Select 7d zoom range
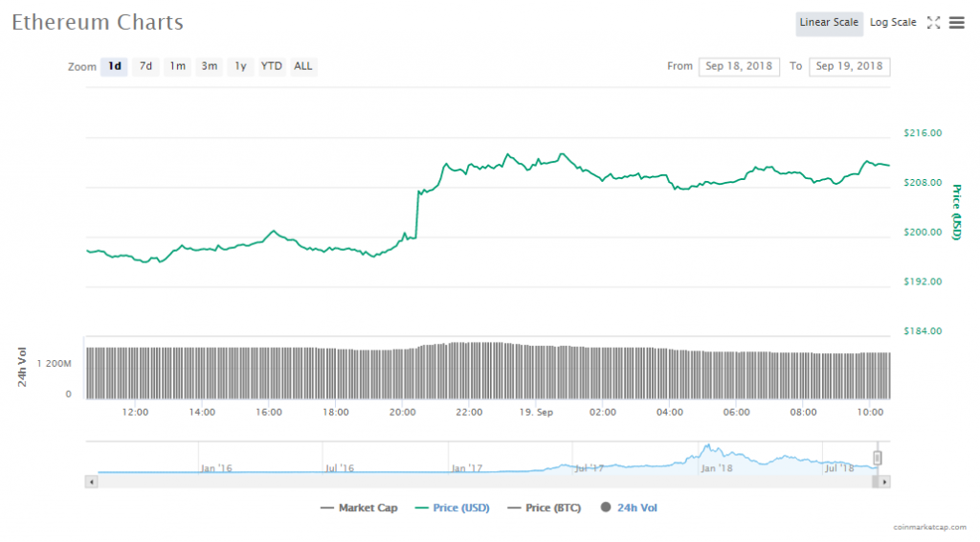 pyautogui.click(x=145, y=67)
